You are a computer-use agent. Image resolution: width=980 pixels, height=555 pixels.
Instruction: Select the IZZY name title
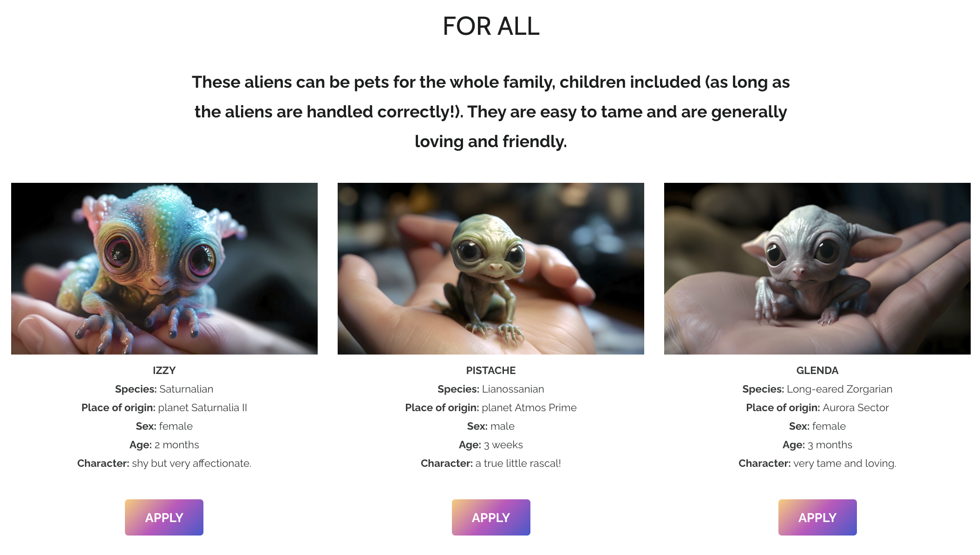[x=164, y=370]
